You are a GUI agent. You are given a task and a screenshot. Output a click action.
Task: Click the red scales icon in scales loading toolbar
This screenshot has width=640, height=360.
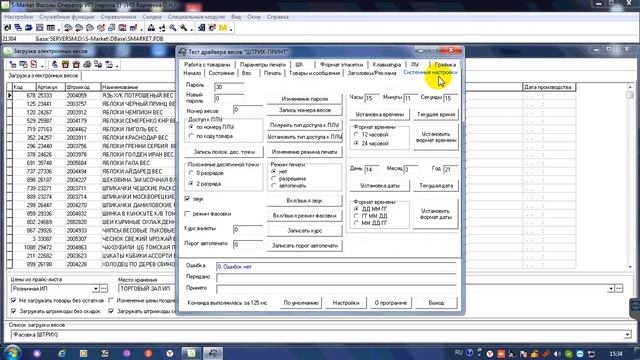click(76, 64)
